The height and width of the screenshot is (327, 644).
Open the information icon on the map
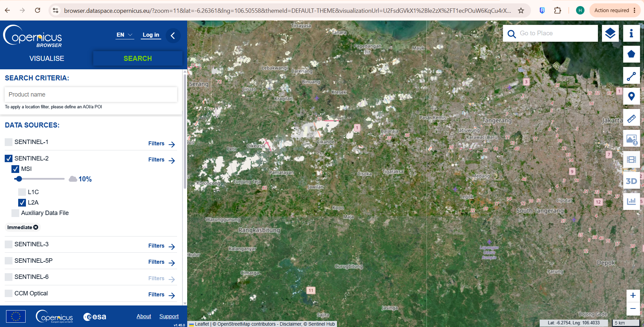coord(631,33)
